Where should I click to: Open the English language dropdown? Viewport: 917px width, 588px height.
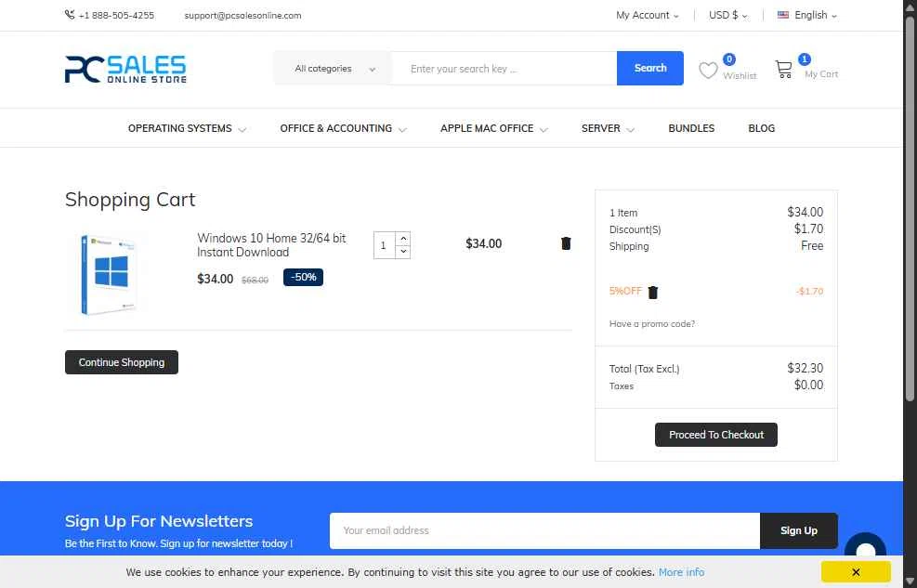(815, 15)
